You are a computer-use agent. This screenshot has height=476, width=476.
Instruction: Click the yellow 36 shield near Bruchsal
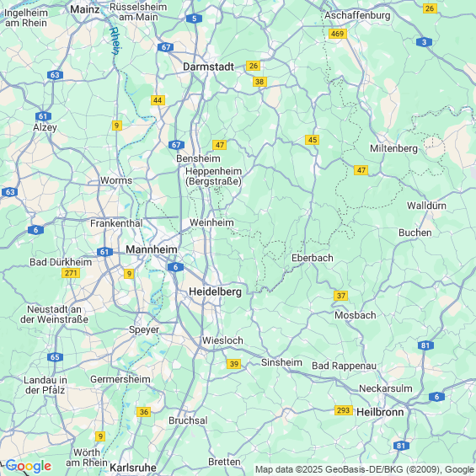tap(143, 412)
